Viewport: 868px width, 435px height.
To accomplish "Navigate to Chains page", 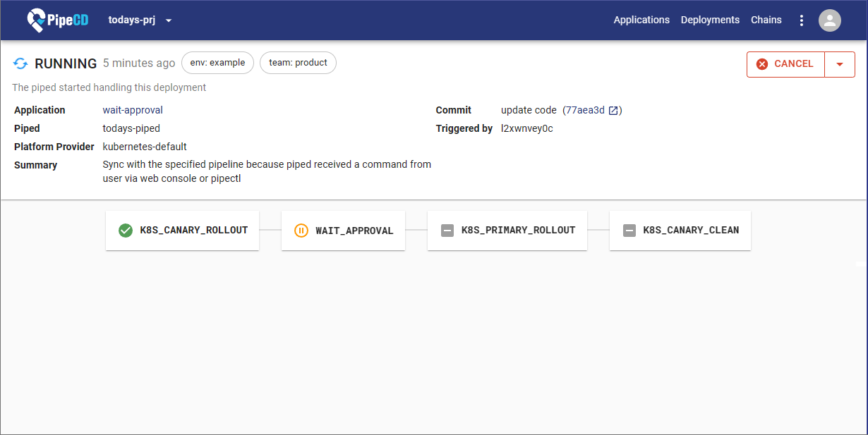I will coord(766,20).
